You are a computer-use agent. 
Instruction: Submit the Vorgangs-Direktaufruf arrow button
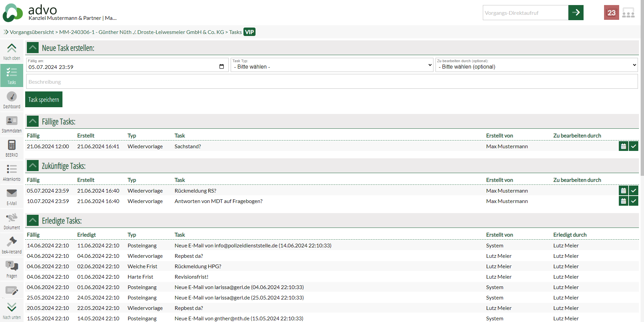pos(576,13)
